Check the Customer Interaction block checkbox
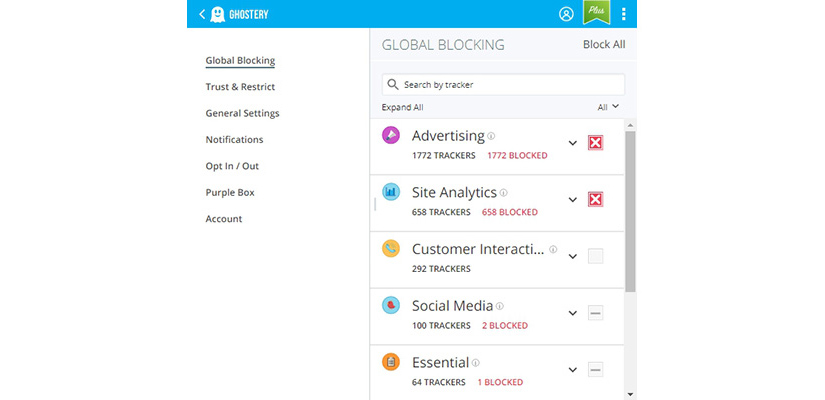 coord(595,256)
